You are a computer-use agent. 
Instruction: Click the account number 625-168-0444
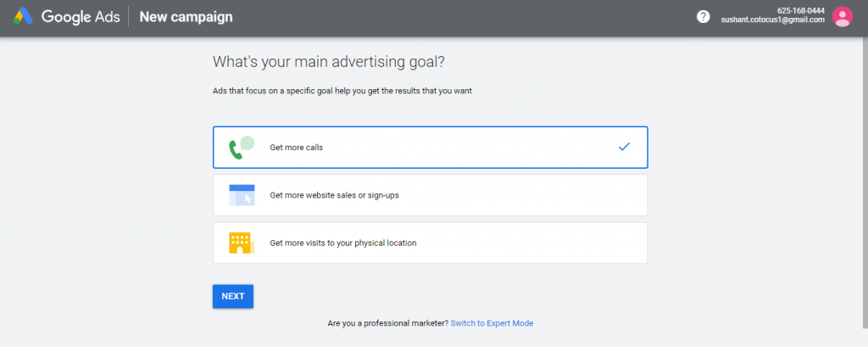tap(800, 11)
